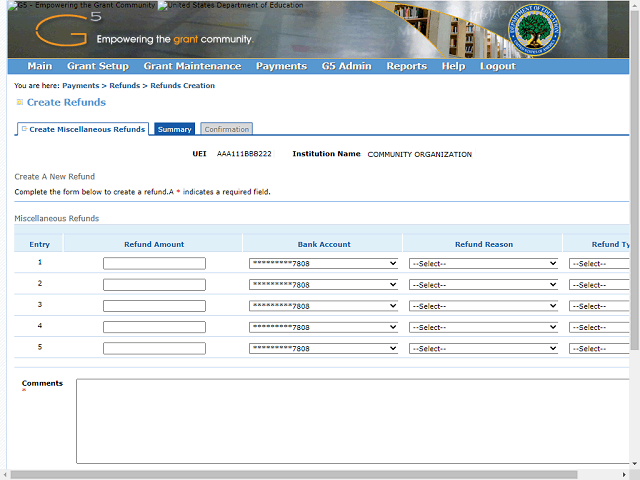Open the Payments menu
Image resolution: width=640 pixels, height=480 pixels.
tap(281, 67)
